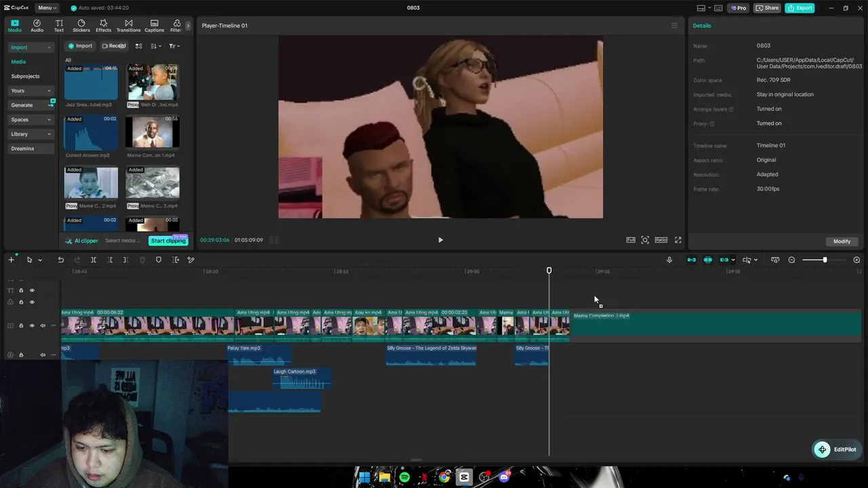
Task: Open Dreamina in the sidebar
Action: point(31,148)
